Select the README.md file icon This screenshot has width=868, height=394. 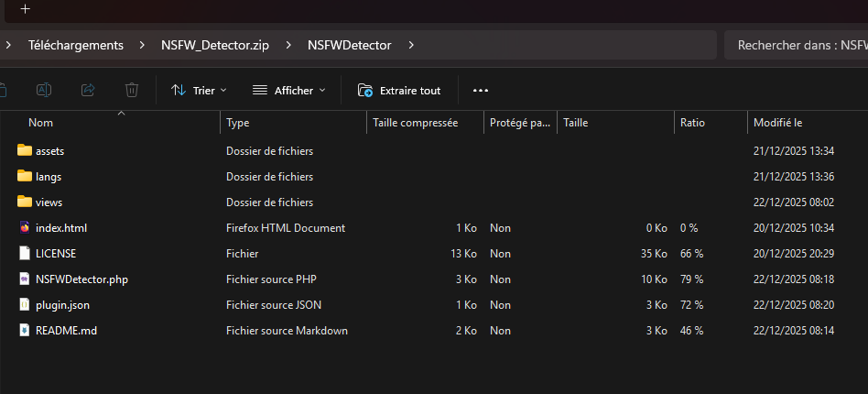pos(25,330)
